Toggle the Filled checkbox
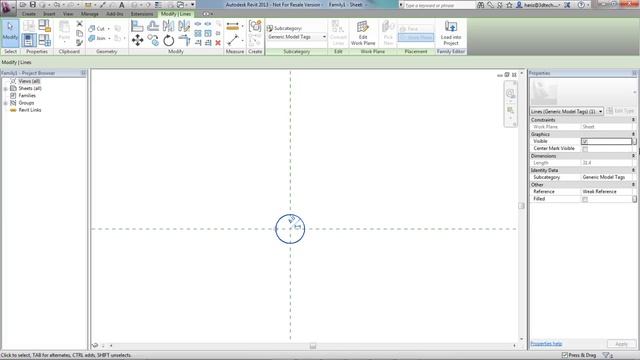Image resolution: width=640 pixels, height=360 pixels. (585, 199)
